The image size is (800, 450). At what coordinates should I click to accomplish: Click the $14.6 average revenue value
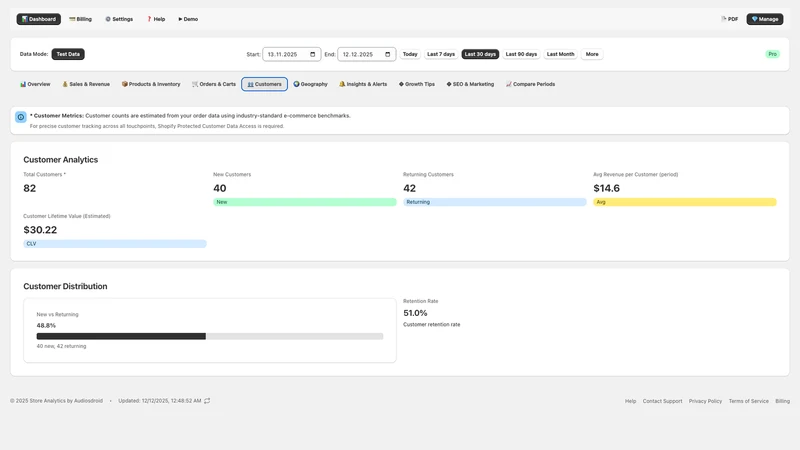click(x=607, y=188)
